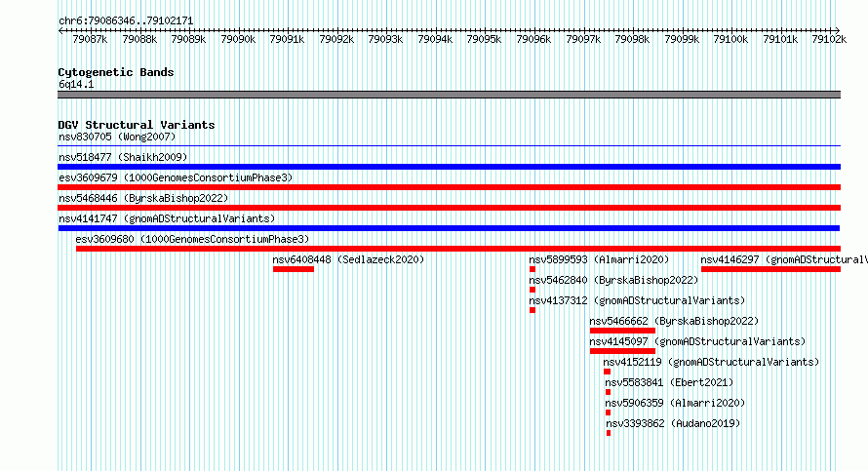Viewport: 868px width, 471px height.
Task: Open nsv4145097 (gnomADStructuralVariants) label
Action: 697,341
